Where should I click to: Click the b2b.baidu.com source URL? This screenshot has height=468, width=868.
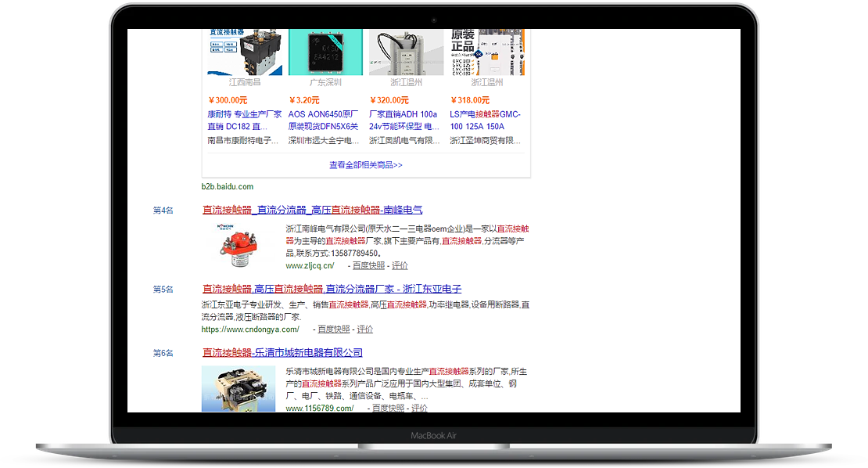tap(228, 186)
